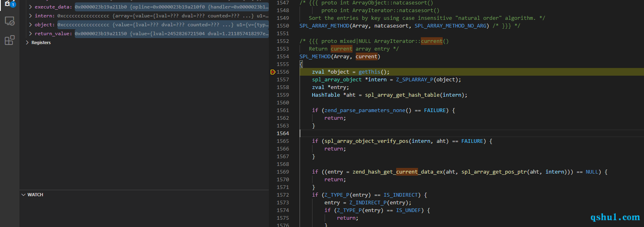
Task: Click 'HashTable' type on line 1559
Action: (326, 95)
